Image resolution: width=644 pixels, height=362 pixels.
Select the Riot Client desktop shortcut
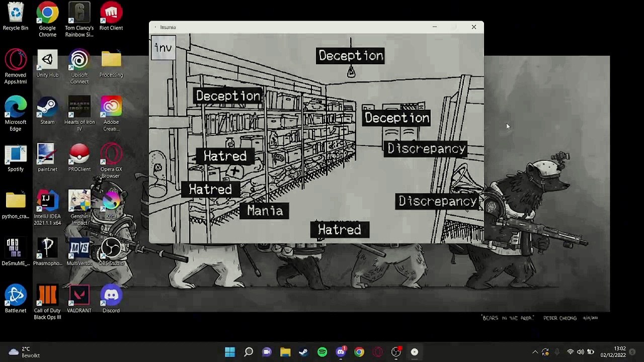pos(111,17)
